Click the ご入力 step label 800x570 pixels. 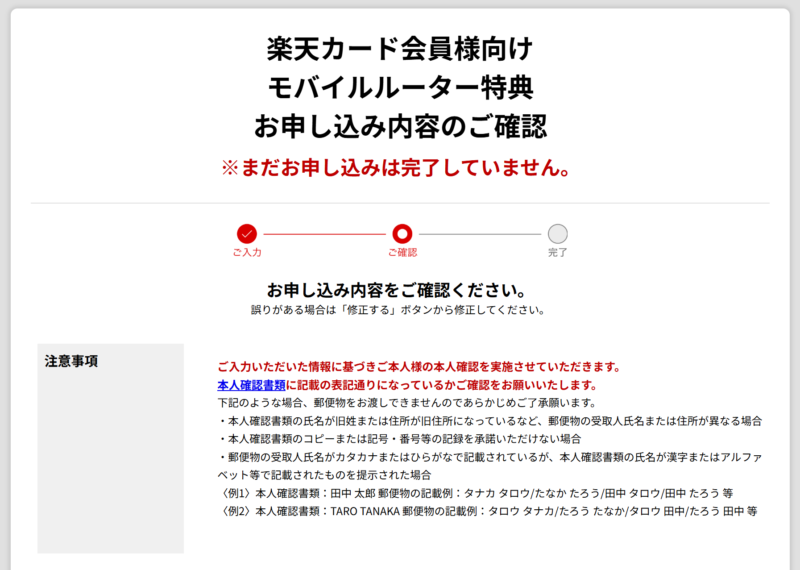(x=247, y=253)
